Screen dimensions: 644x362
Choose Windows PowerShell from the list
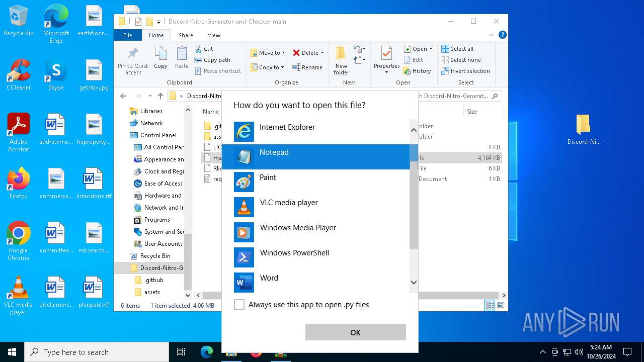(315, 257)
